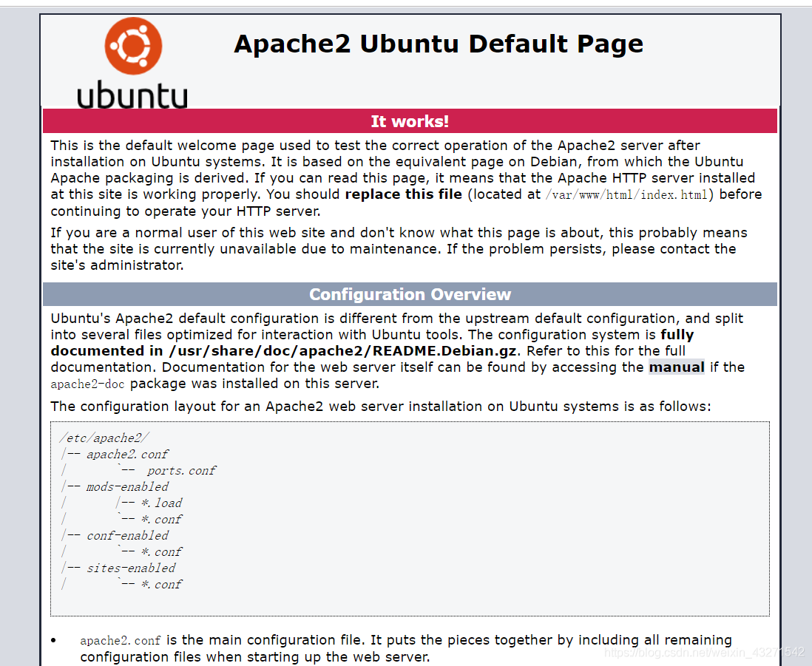Select the /var/www/html/index.html path text
The image size is (812, 666).
626,194
